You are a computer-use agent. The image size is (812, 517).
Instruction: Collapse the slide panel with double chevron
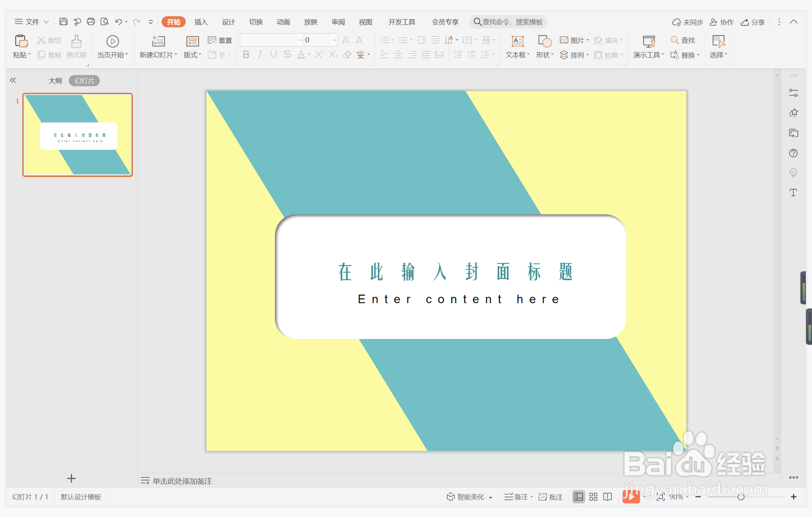tap(13, 80)
